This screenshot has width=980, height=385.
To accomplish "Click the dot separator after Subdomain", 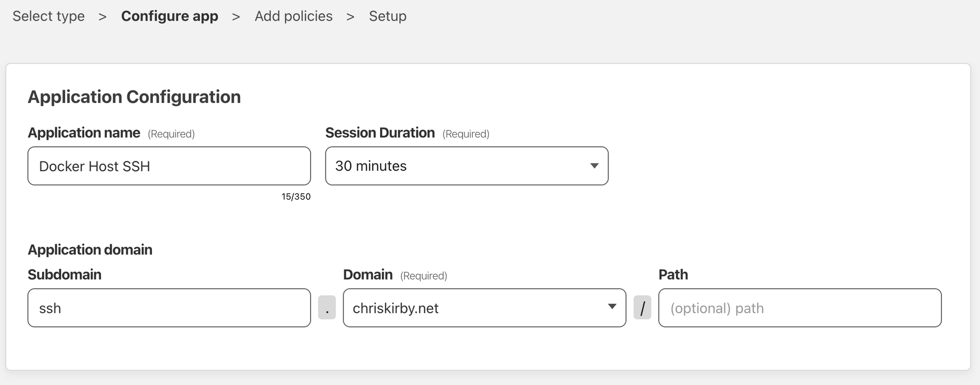I will pos(326,308).
